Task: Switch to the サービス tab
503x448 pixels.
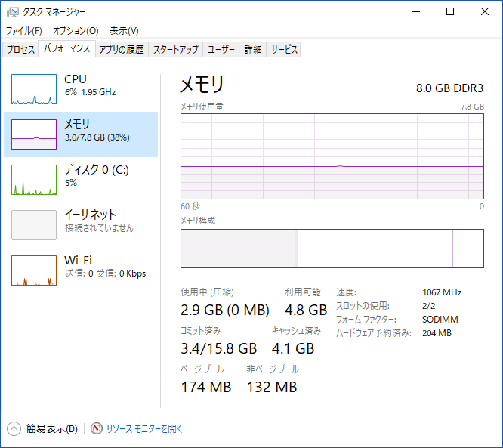Action: [x=284, y=49]
